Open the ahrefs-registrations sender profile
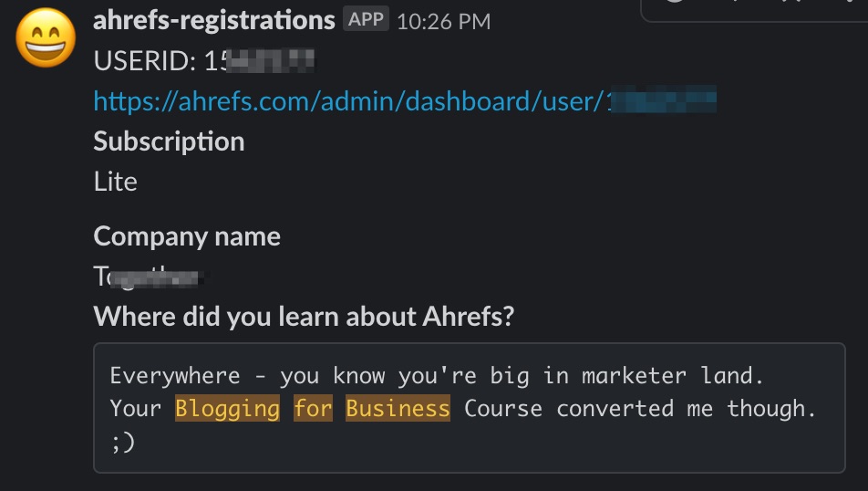Image resolution: width=868 pixels, height=491 pixels. (214, 20)
